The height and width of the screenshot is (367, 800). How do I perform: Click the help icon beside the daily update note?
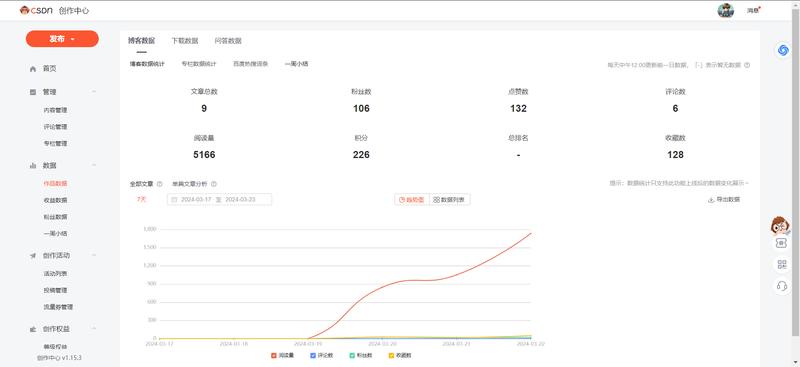pyautogui.click(x=747, y=65)
